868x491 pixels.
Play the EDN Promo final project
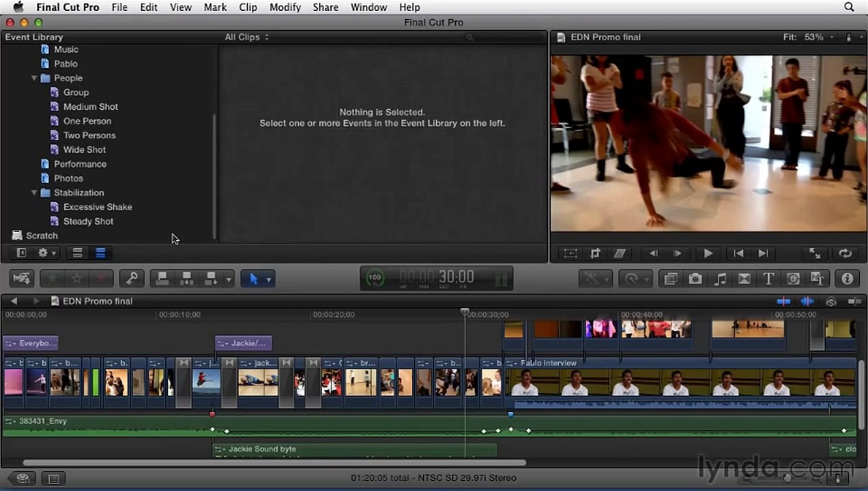pyautogui.click(x=708, y=253)
